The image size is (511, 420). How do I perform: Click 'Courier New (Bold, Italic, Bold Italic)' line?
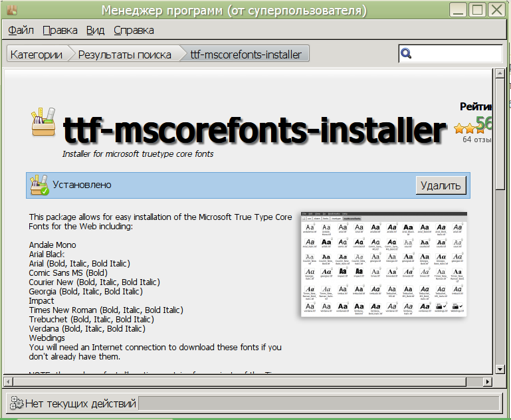[x=94, y=282]
